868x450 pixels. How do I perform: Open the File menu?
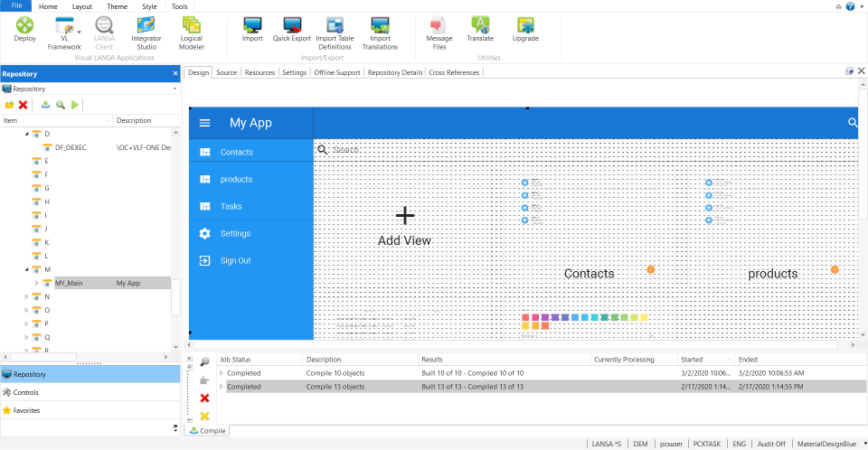[x=16, y=5]
